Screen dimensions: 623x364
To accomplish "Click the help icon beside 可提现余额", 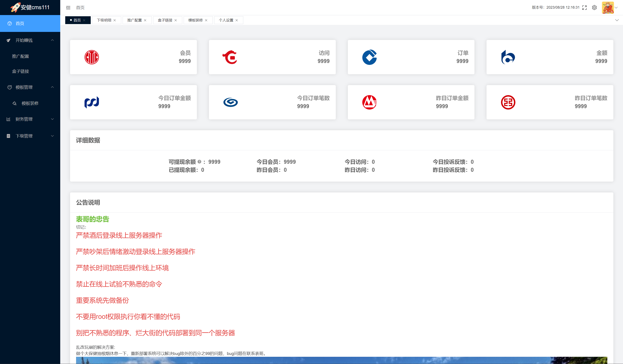I will point(199,162).
